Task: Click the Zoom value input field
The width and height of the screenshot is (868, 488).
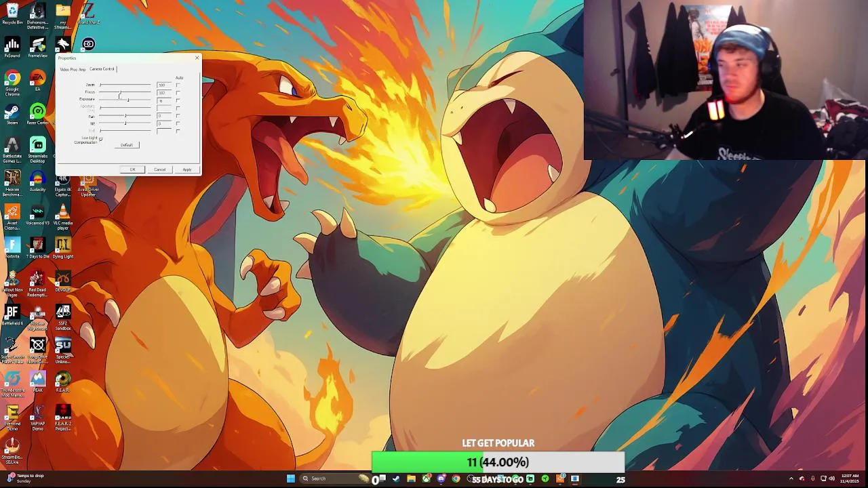Action: pyautogui.click(x=164, y=85)
